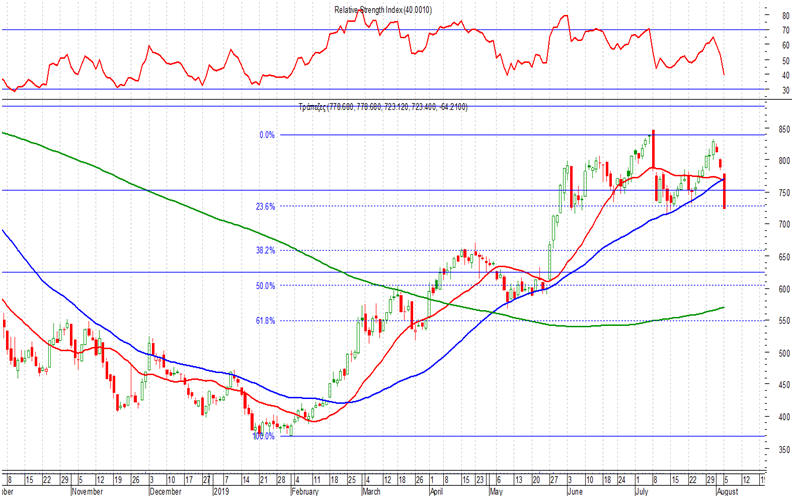Viewport: 794px width, 498px height.
Task: Click the price axis value 400
Action: (x=784, y=417)
